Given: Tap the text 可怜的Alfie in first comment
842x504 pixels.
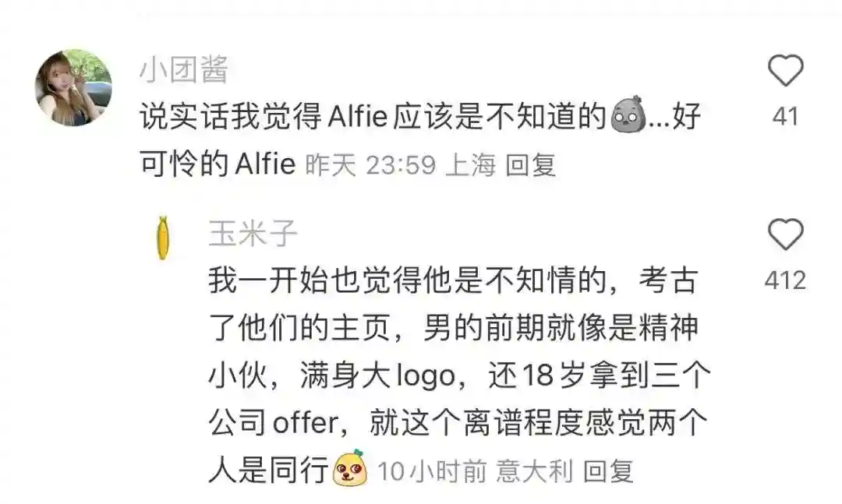Looking at the screenshot, I should 218,163.
